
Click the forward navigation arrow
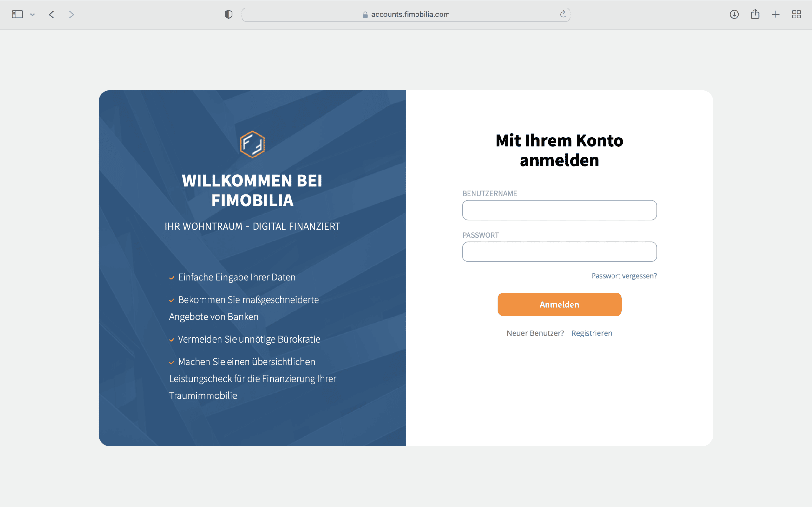coord(71,15)
